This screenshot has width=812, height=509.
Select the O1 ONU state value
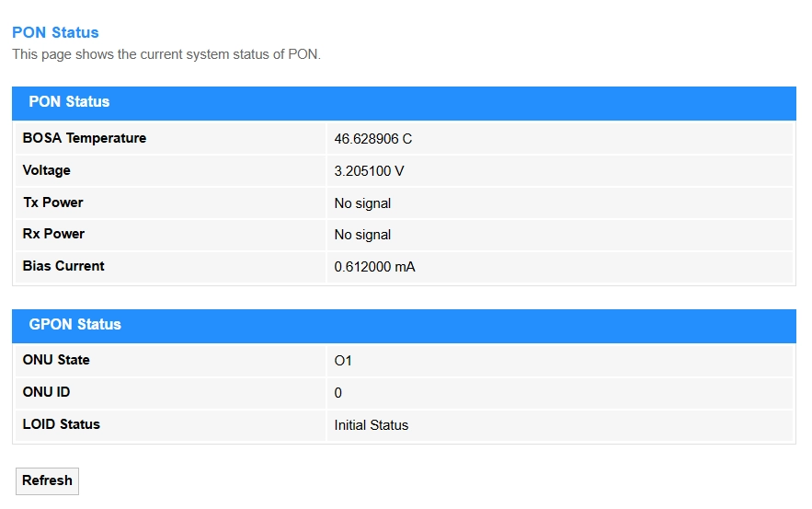pyautogui.click(x=343, y=361)
